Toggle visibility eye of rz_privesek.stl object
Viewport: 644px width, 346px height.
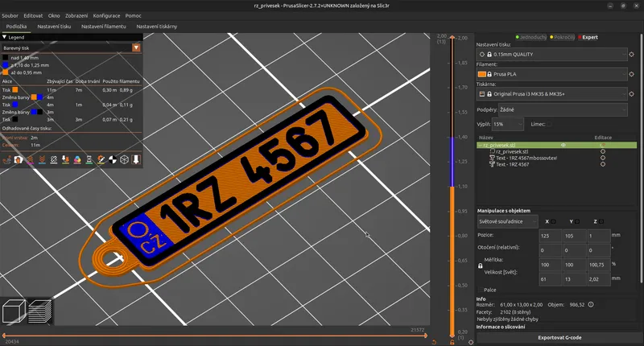coord(563,145)
